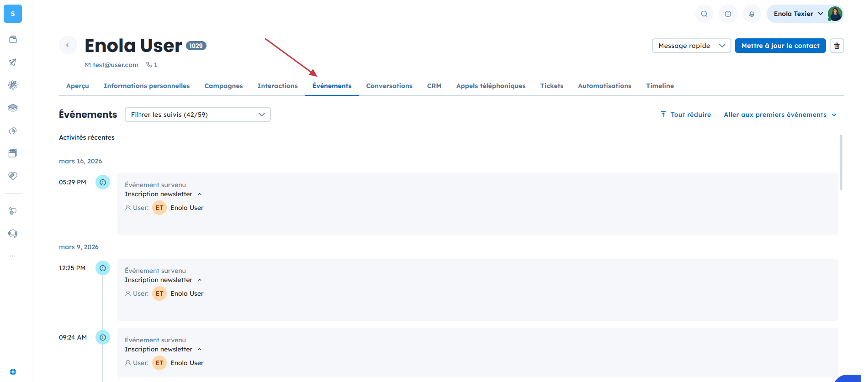Click the Tout réduire link
This screenshot has width=868, height=382.
pyautogui.click(x=686, y=115)
